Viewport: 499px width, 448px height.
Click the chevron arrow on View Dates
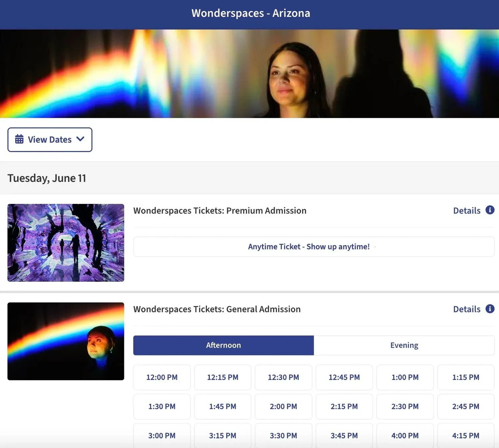click(80, 139)
